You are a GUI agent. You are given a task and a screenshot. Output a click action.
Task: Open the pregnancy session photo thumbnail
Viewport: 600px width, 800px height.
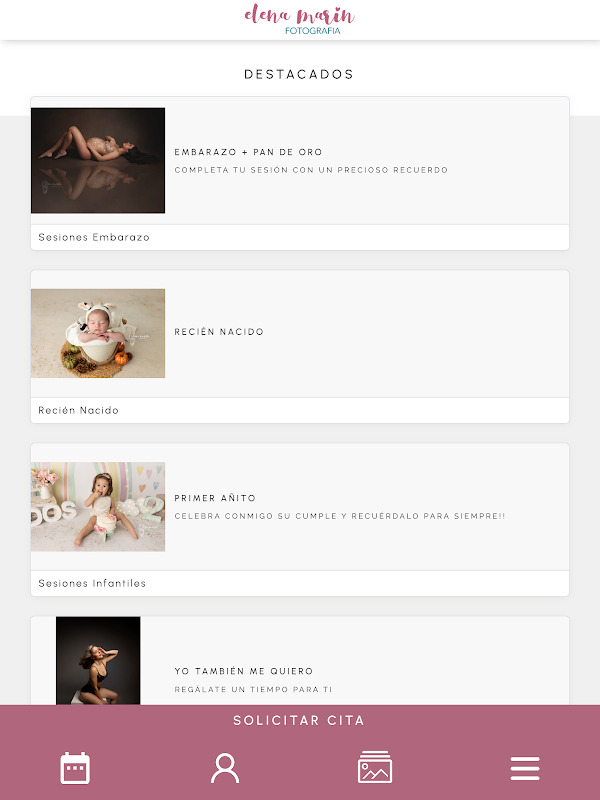click(98, 160)
